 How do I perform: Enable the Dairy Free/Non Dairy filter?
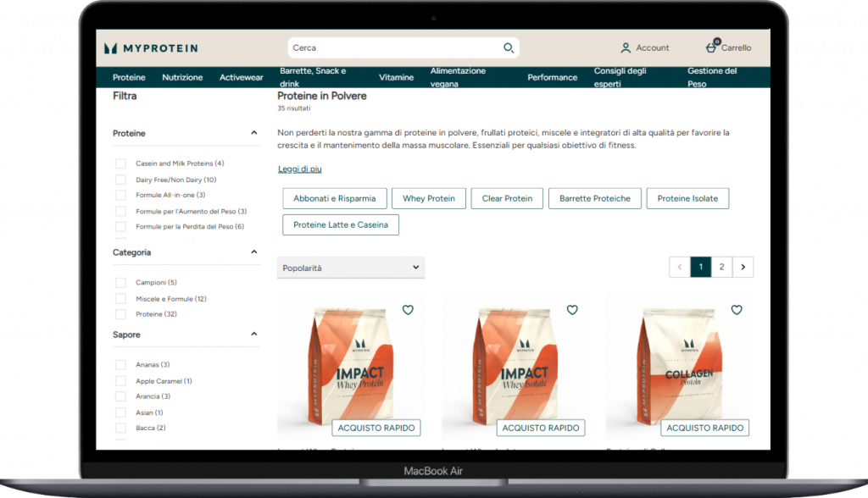120,180
